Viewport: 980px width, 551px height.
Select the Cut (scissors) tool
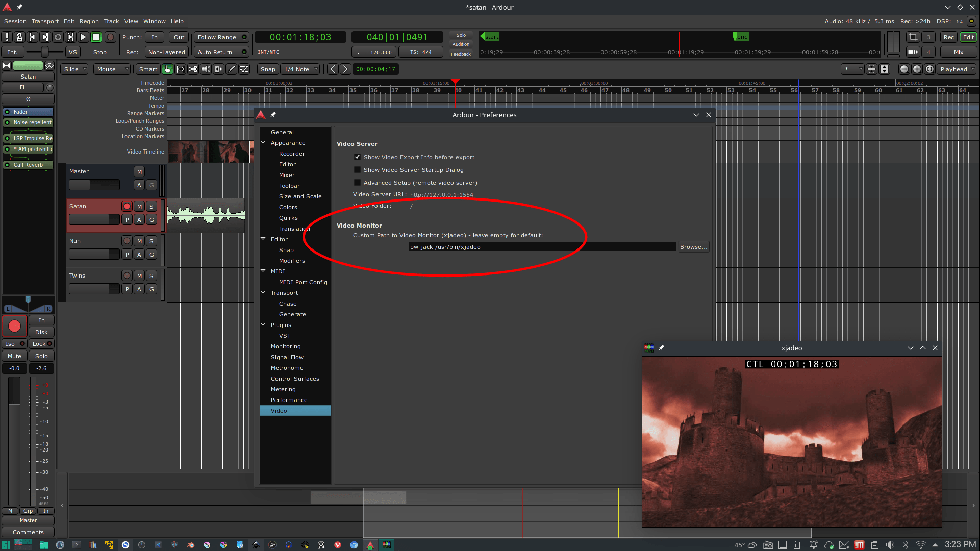pyautogui.click(x=193, y=69)
